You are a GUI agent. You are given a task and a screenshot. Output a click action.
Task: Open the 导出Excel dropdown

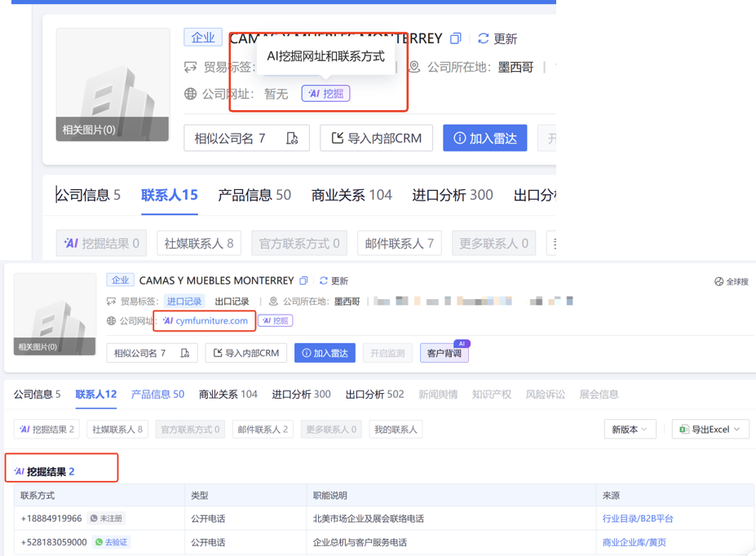point(710,430)
